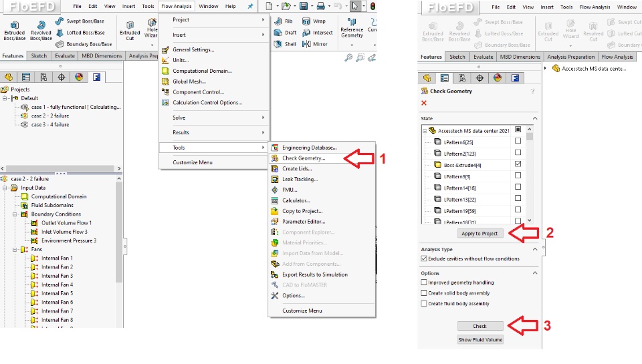
Task: Open Solve submenu
Action: point(213,118)
